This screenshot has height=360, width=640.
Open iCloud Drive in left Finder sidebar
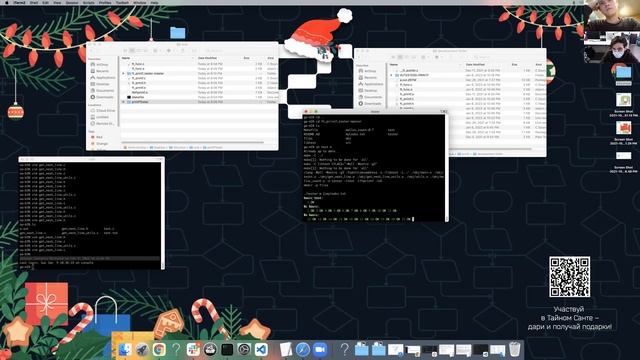pos(102,111)
